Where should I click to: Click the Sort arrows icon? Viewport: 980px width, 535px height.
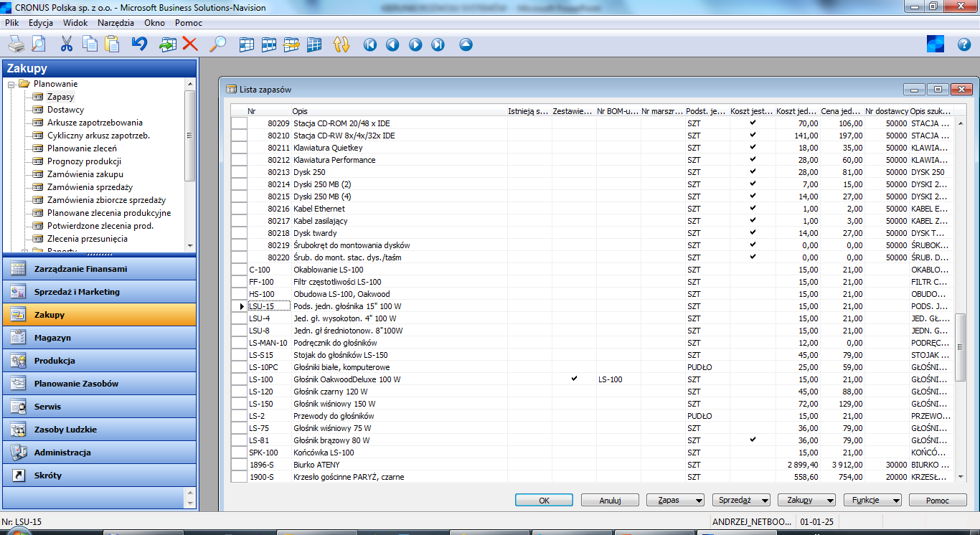click(341, 44)
